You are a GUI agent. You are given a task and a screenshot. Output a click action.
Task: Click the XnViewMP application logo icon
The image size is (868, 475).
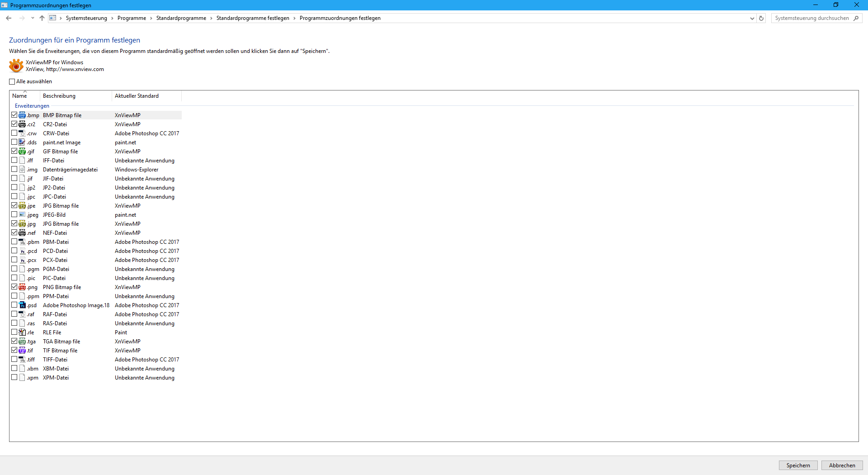pyautogui.click(x=16, y=66)
